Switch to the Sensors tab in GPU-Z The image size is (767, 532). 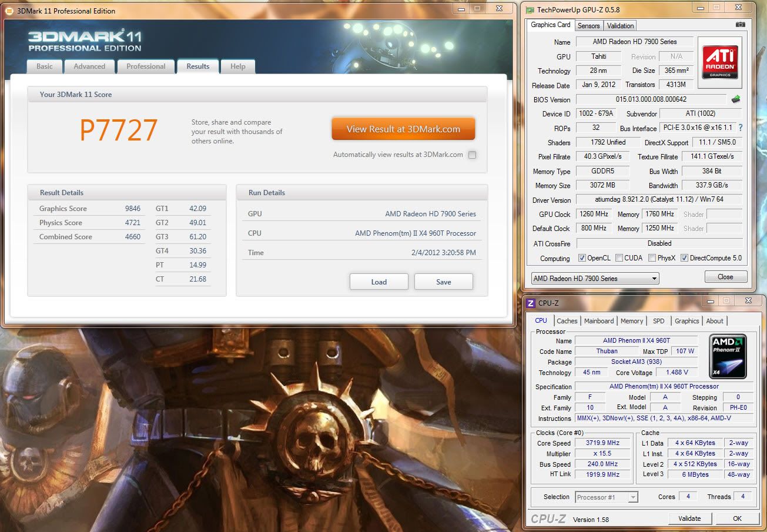pyautogui.click(x=588, y=26)
